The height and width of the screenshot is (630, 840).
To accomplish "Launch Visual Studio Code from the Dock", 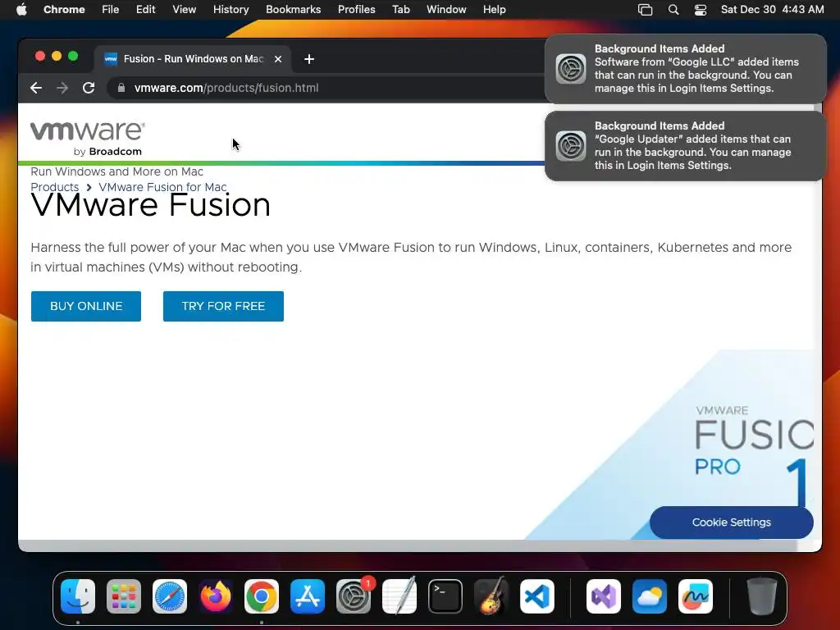I will tap(537, 596).
